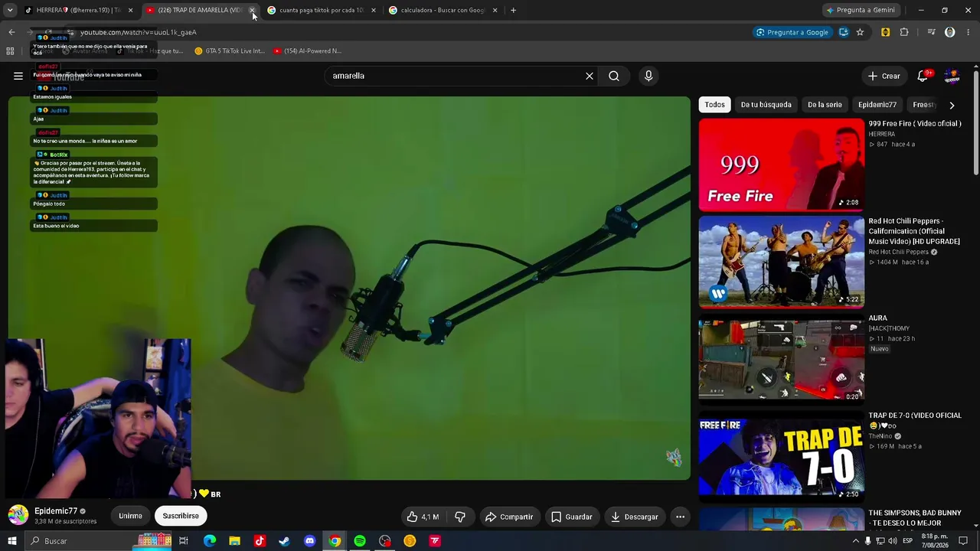The height and width of the screenshot is (551, 980).
Task: Open '(154) AI-Powered N...' bookmark
Action: pyautogui.click(x=307, y=51)
